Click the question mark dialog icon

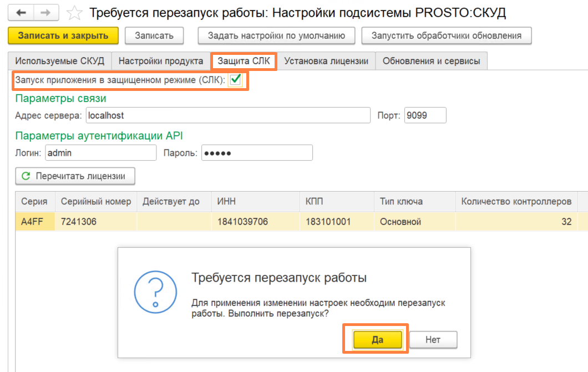pos(155,292)
